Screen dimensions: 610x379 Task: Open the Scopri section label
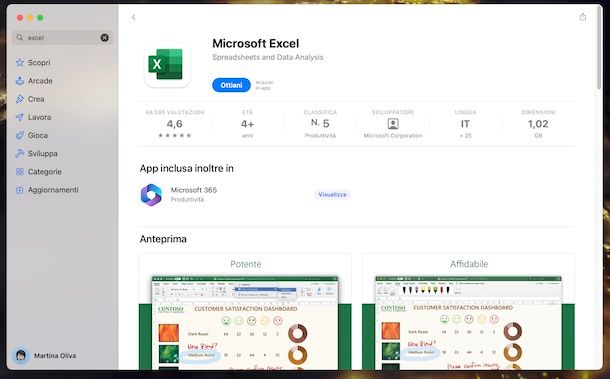[x=39, y=63]
